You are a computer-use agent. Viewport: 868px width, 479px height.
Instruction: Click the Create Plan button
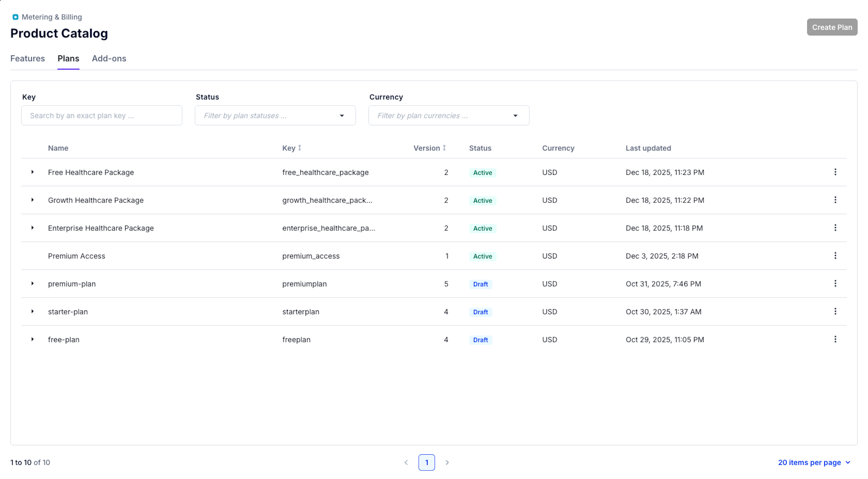831,27
